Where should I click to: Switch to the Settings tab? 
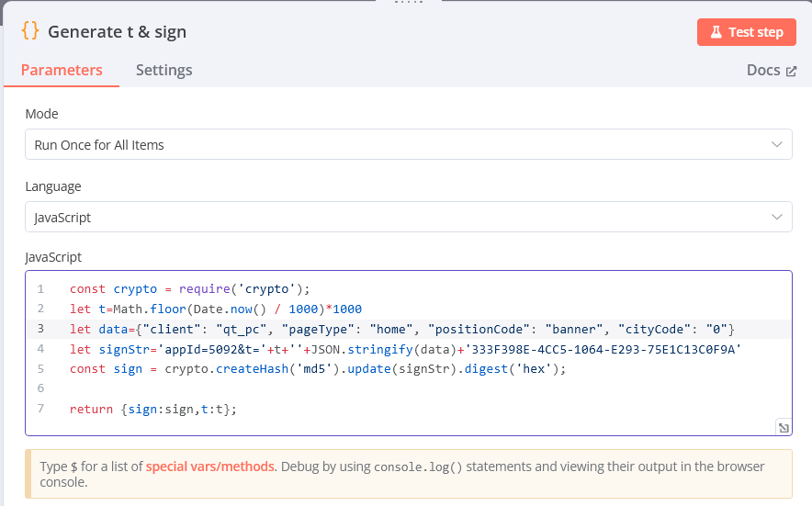click(x=164, y=70)
